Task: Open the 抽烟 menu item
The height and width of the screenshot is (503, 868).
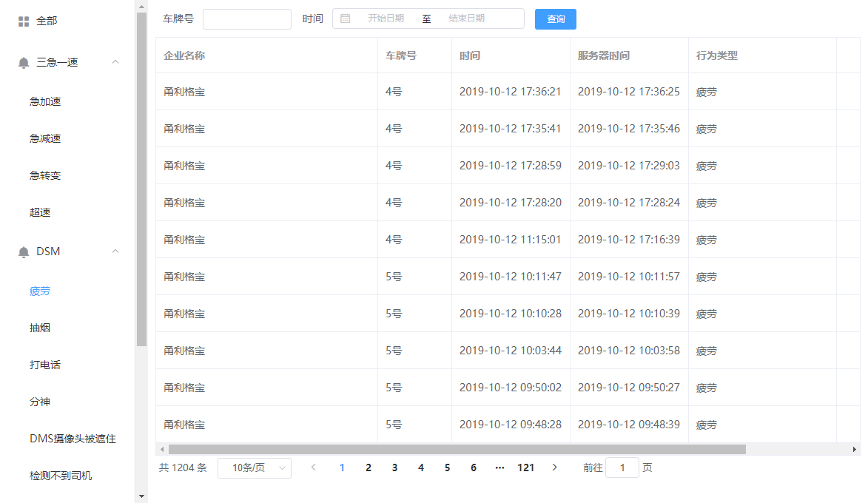Action: 40,328
